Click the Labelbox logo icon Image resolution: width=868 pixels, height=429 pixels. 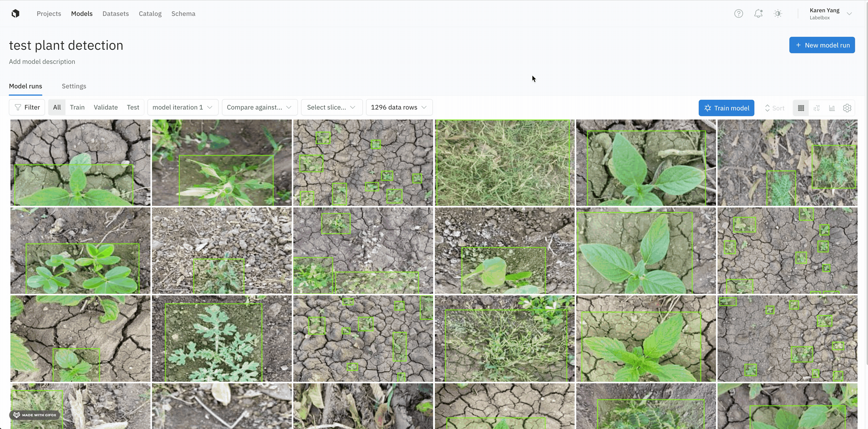tap(15, 13)
